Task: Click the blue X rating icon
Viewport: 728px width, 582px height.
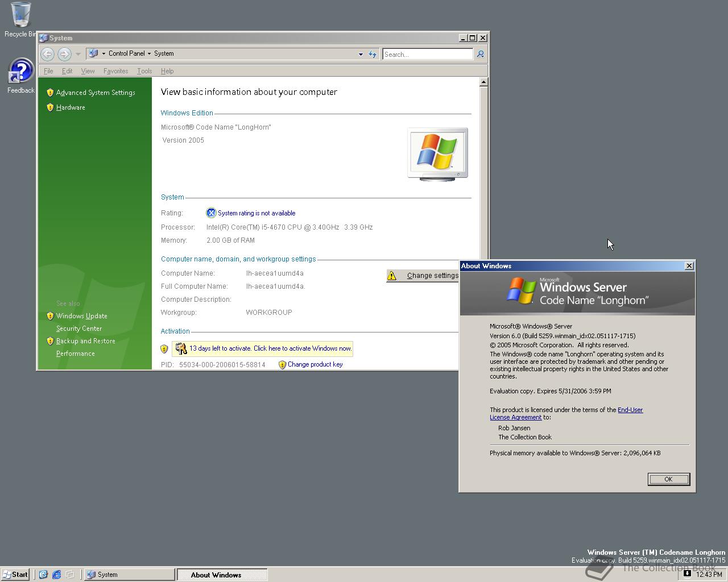Action: click(211, 213)
